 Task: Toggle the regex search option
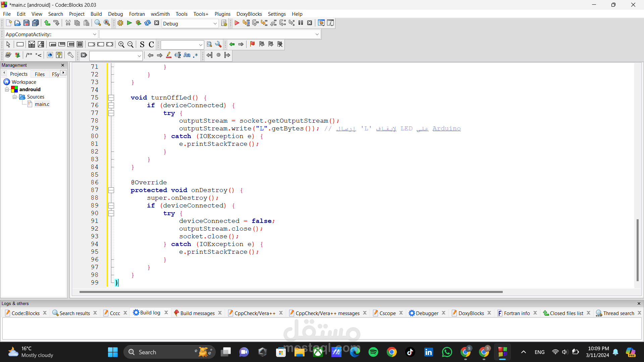point(196,55)
